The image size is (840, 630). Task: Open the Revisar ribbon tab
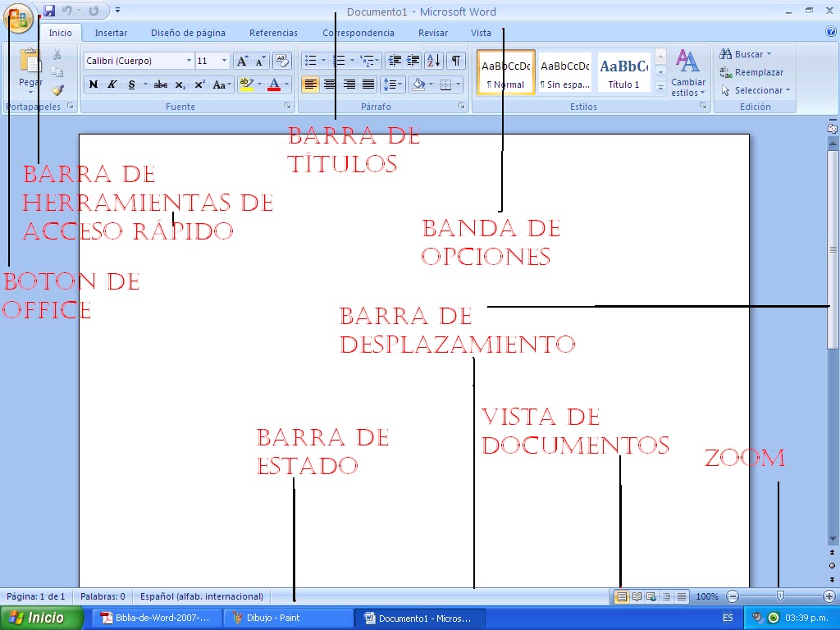[x=432, y=33]
